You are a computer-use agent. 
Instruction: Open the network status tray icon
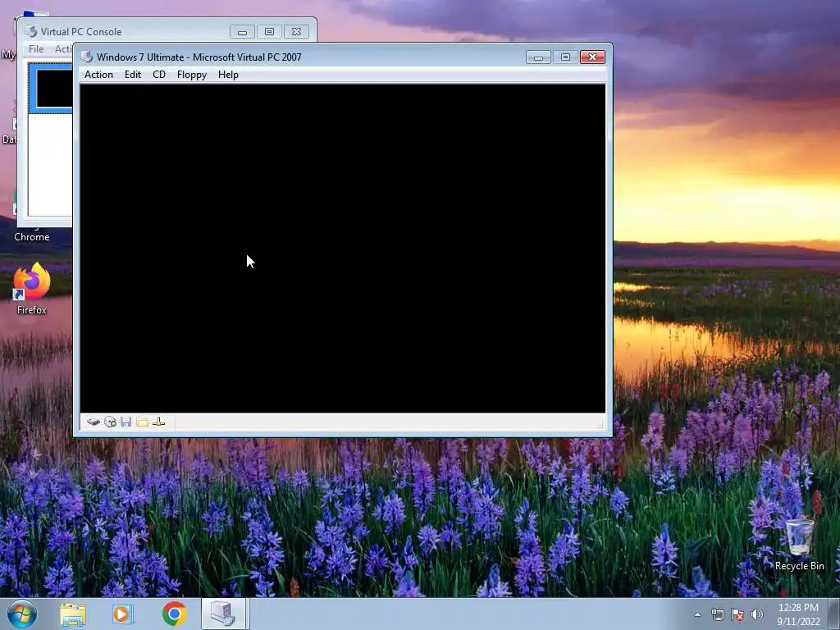coord(717,614)
